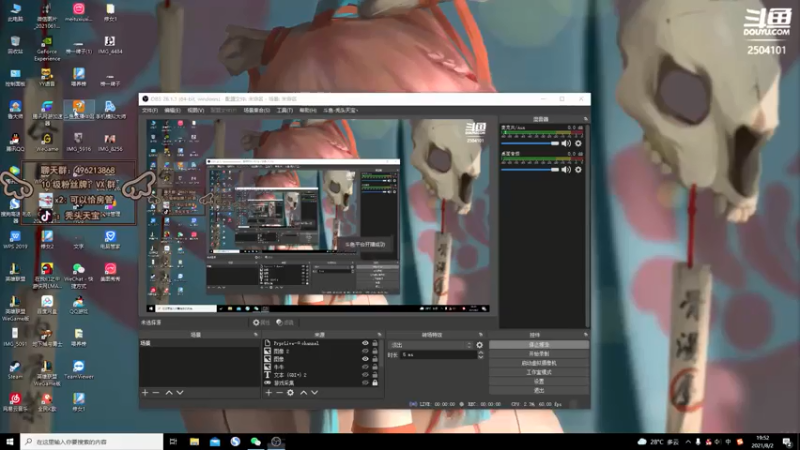Image resolution: width=800 pixels, height=450 pixels.
Task: Toggle visibility of the 游戏采集 source
Action: point(365,383)
